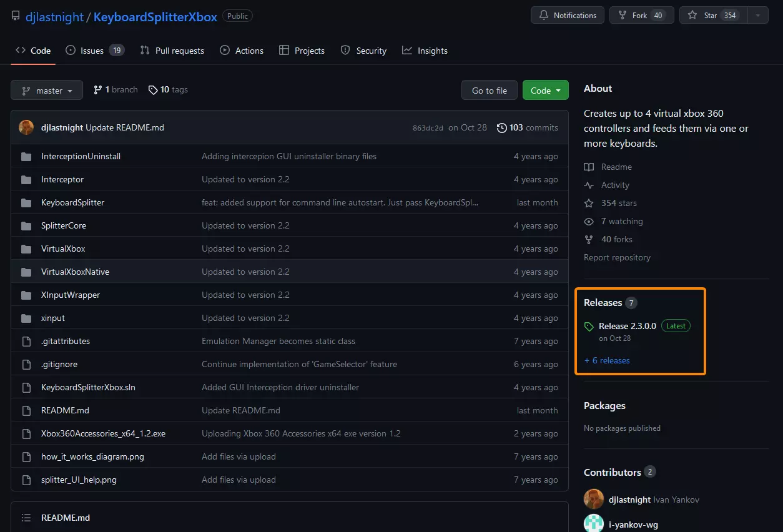
Task: Click the eye icon beside 7 watching
Action: (x=589, y=221)
